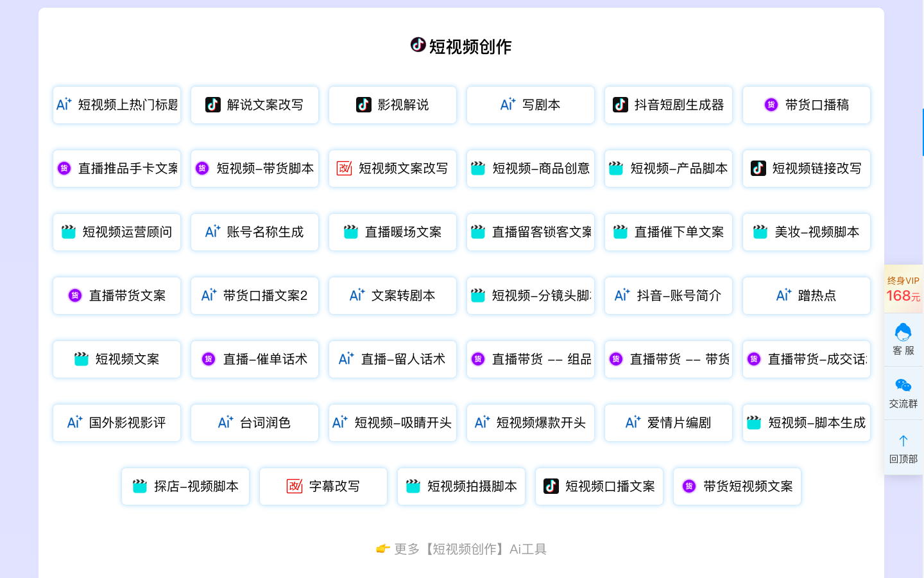
Task: Click the AI icon beside 写剧本
Action: click(x=508, y=105)
